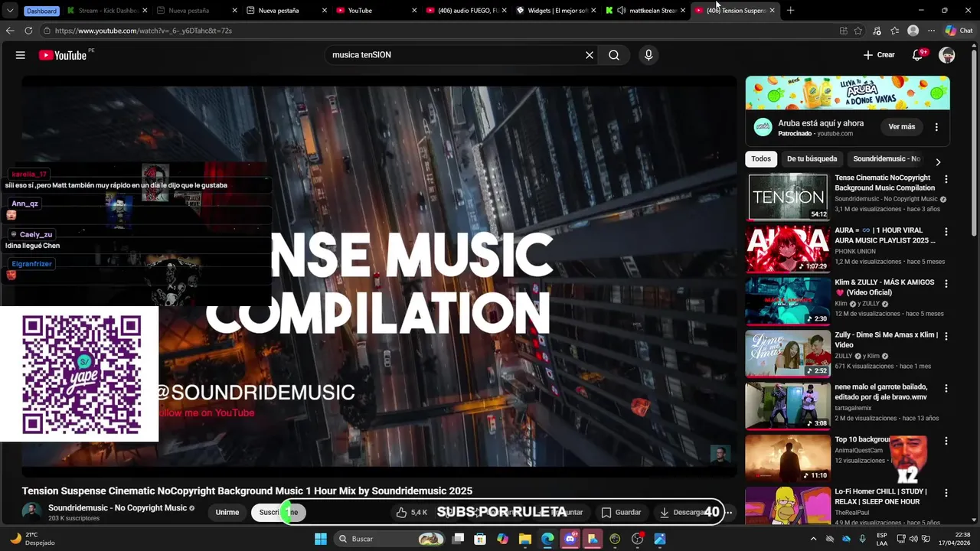This screenshot has height=551, width=980.
Task: Run search with magnifying glass button
Action: 614,55
